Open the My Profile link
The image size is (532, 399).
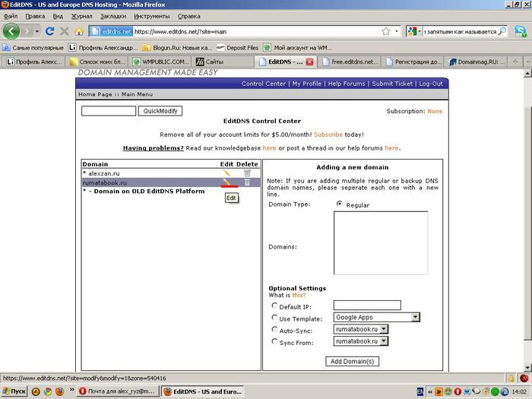[x=307, y=84]
